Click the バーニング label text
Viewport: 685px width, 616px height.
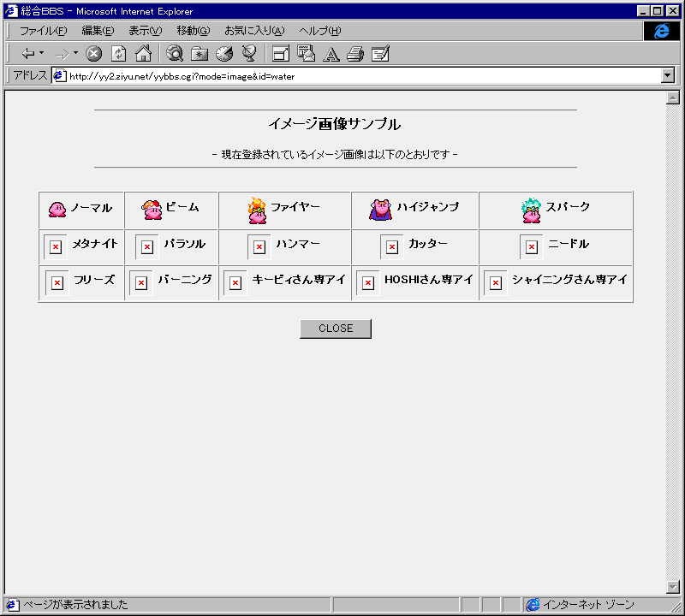[185, 280]
